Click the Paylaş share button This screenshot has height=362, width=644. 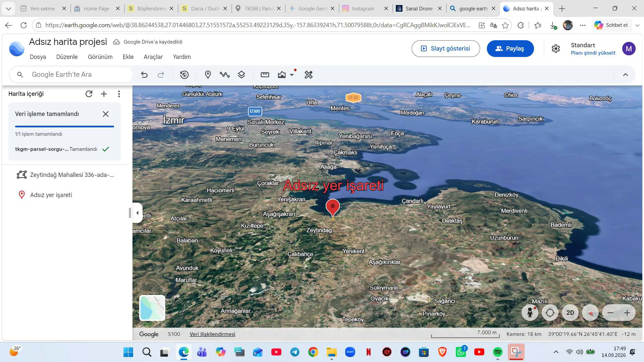pos(510,49)
